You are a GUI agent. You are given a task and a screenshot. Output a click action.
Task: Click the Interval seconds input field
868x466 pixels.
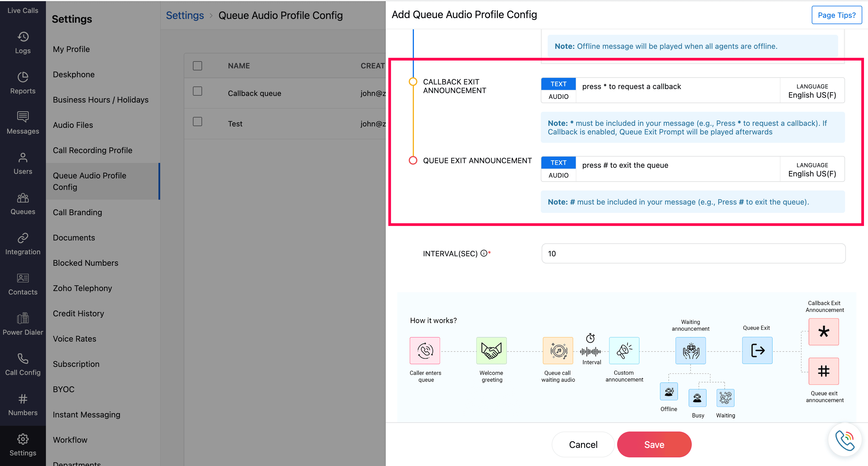(x=693, y=254)
